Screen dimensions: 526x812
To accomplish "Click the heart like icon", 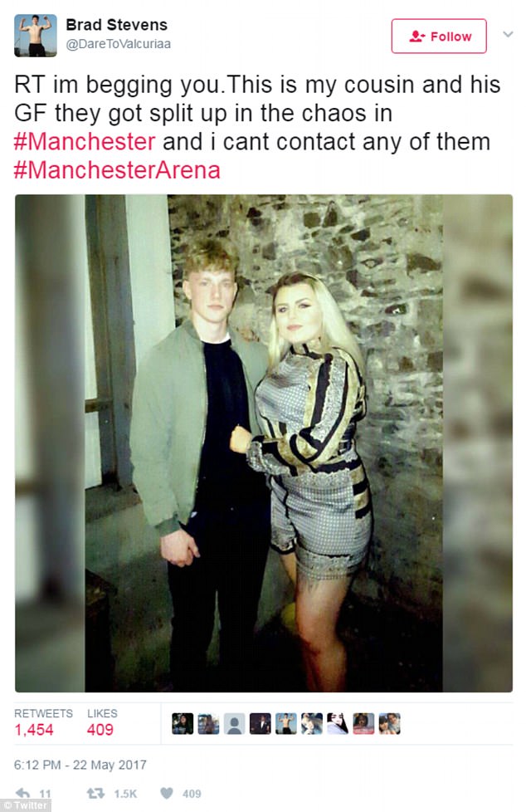I will [166, 794].
